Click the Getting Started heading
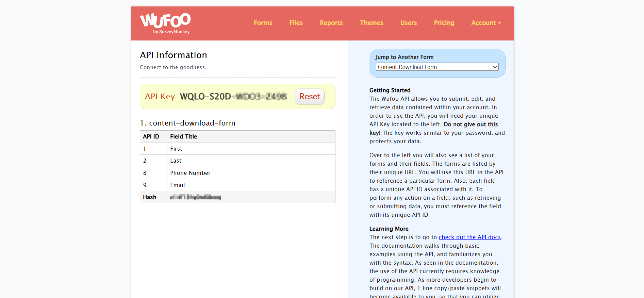644x298 pixels. [390, 90]
